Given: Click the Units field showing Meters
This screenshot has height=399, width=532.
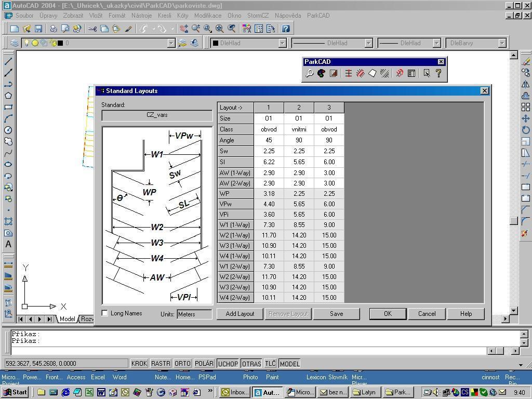Looking at the screenshot, I should [194, 314].
